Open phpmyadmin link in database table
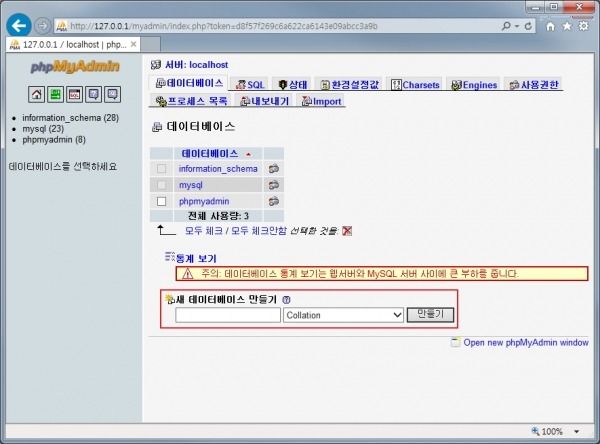This screenshot has width=600, height=444. coord(204,201)
